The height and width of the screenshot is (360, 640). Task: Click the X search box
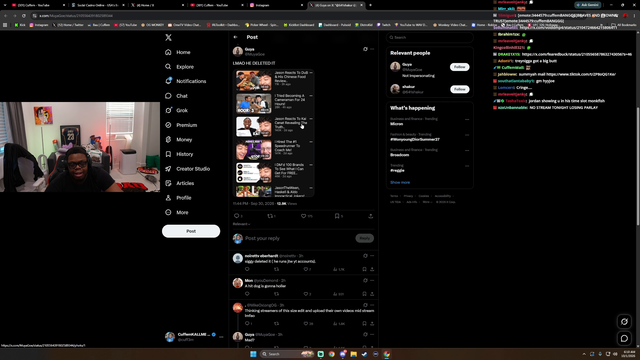[x=430, y=38]
